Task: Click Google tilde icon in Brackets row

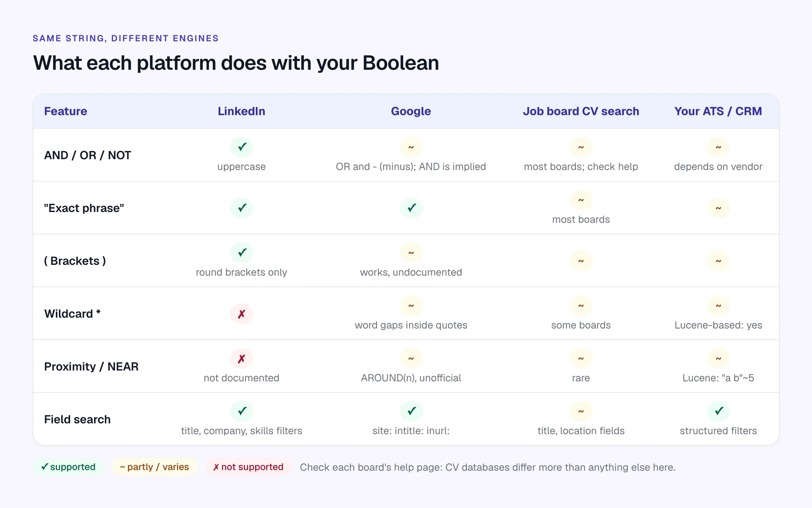Action: point(411,253)
